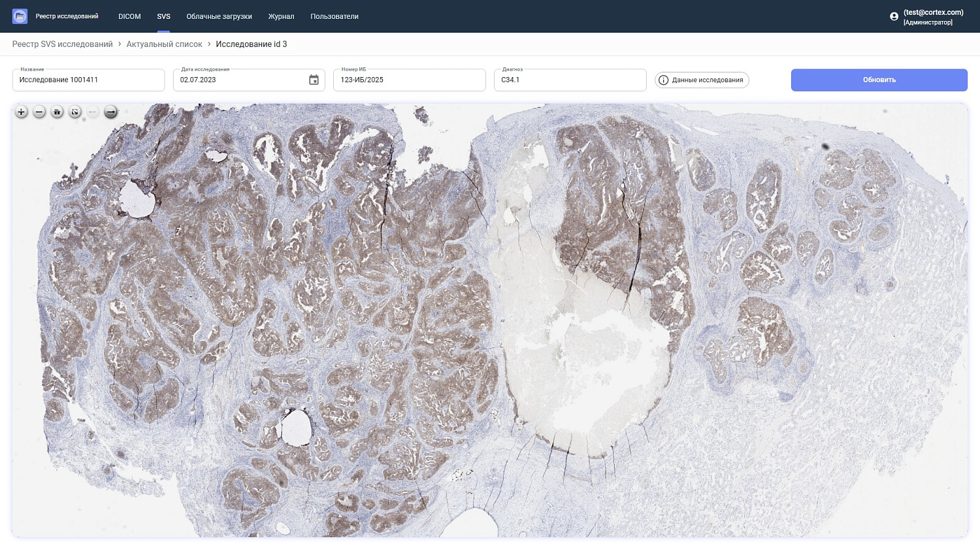Toggle full-screen mode in the viewer
This screenshot has height=551, width=980.
pos(75,112)
